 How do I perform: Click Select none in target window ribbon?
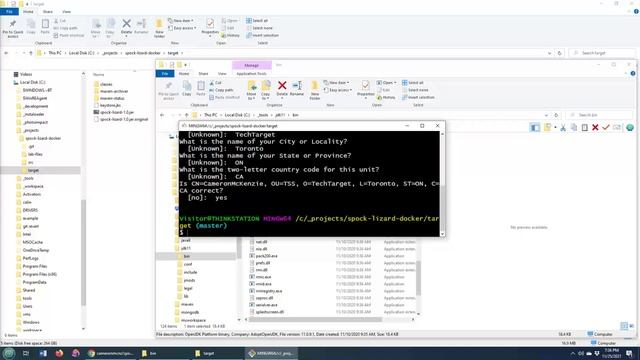pyautogui.click(x=259, y=28)
